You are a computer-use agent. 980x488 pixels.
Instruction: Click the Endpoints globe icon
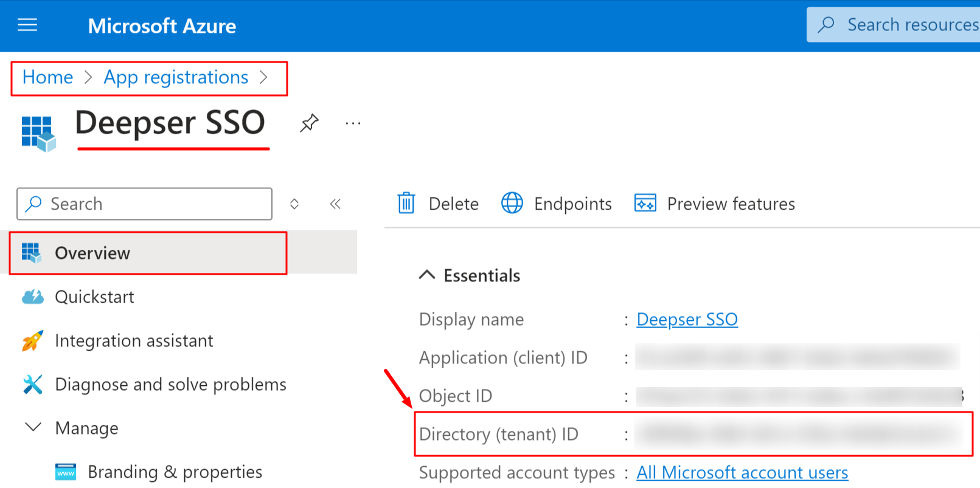click(x=512, y=203)
